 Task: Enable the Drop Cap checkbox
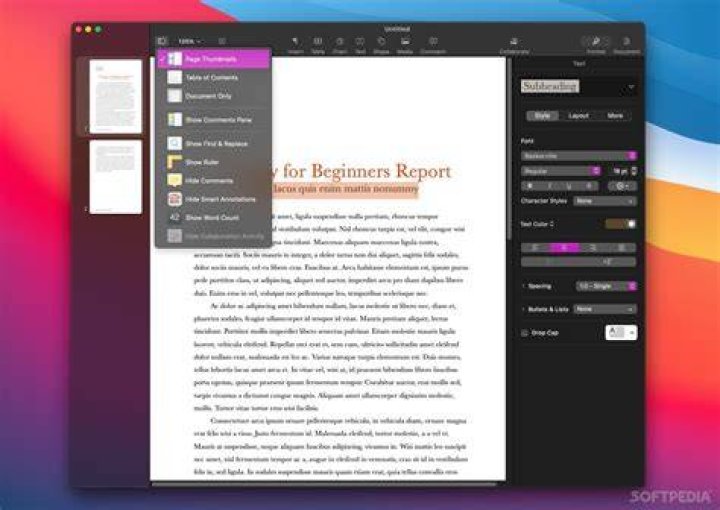(x=524, y=333)
